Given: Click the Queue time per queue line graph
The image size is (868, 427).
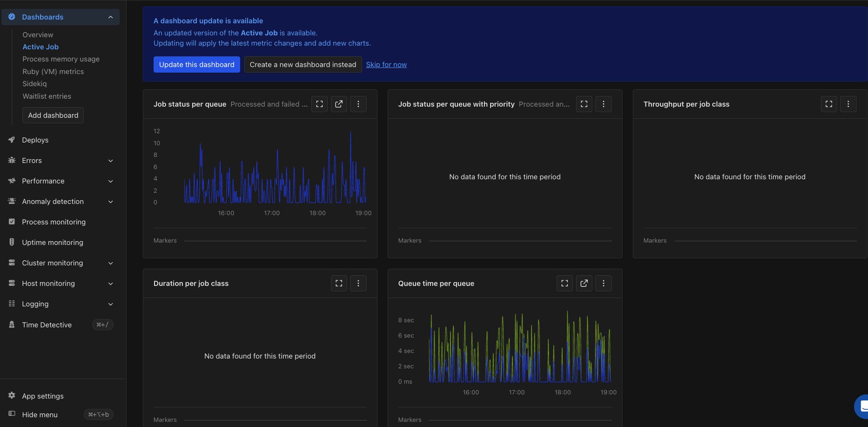Looking at the screenshot, I should pyautogui.click(x=520, y=347).
